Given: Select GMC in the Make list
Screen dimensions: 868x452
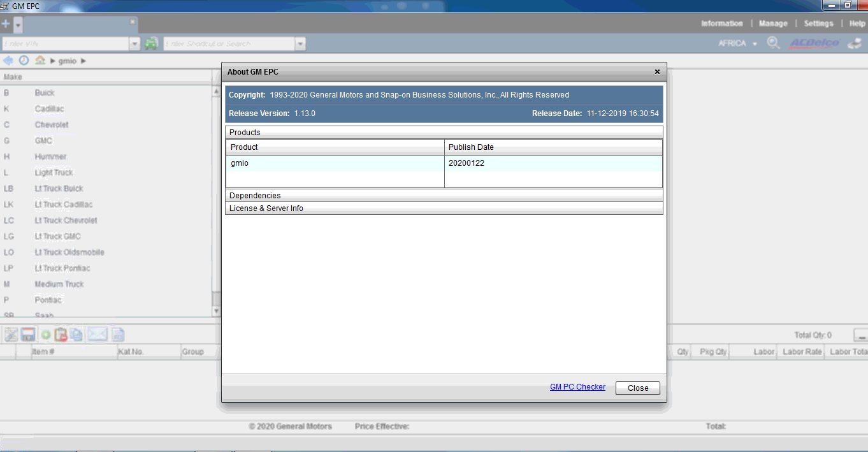Looking at the screenshot, I should 43,141.
